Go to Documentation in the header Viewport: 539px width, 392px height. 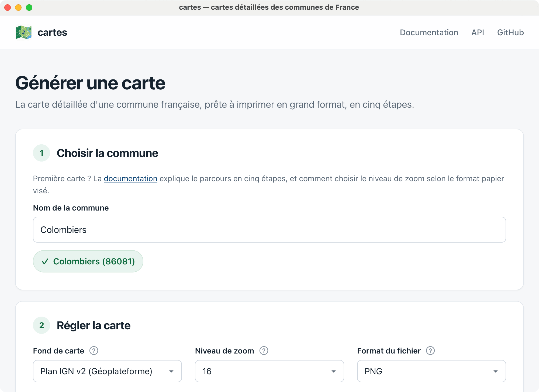(429, 33)
